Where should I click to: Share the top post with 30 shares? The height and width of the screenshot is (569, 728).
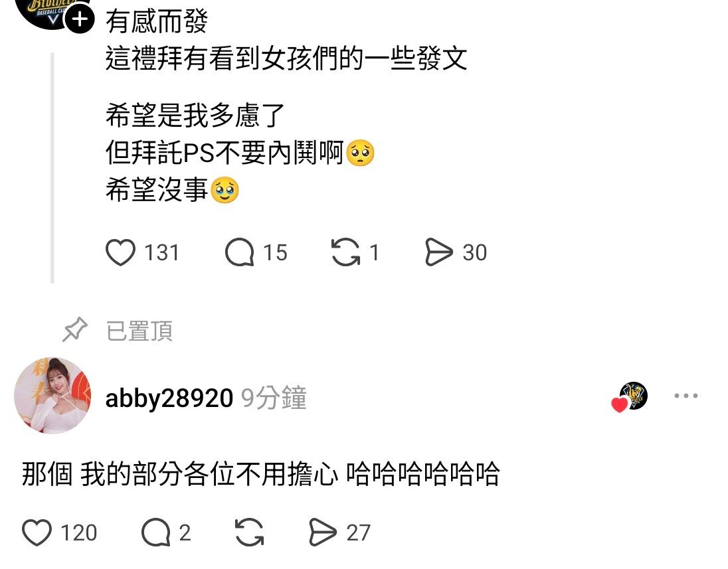438,252
